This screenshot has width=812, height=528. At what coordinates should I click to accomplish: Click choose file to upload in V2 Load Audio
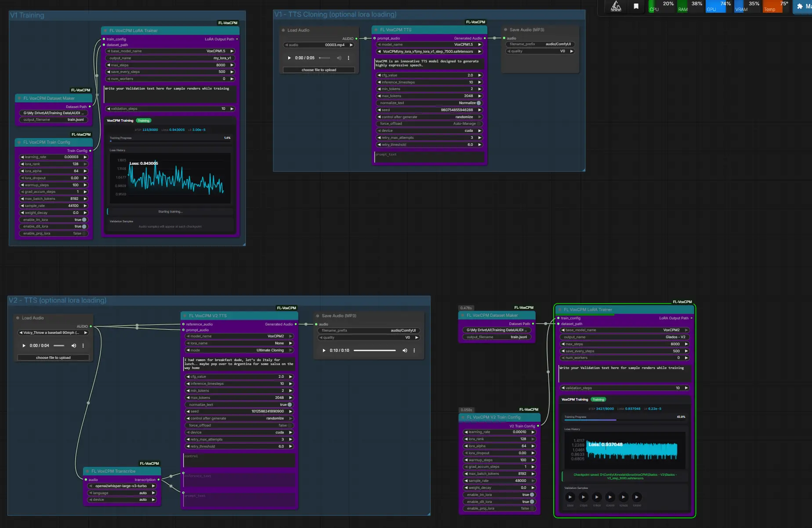(53, 358)
